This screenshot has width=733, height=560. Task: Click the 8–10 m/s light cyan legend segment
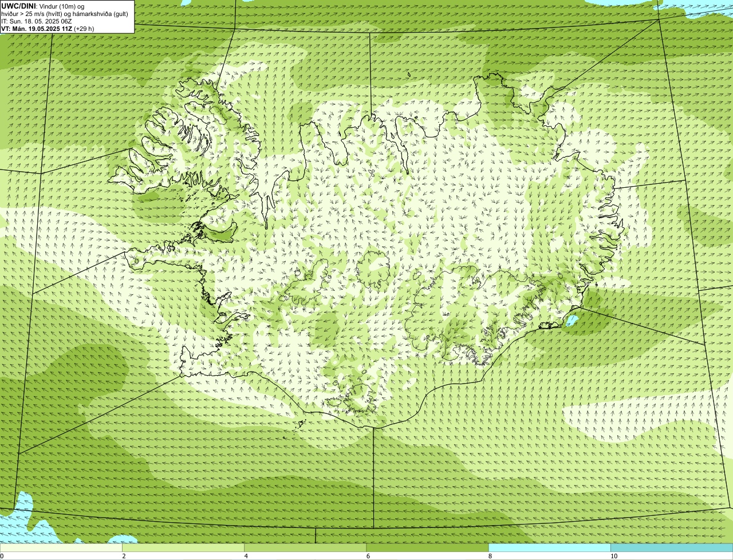[549, 548]
